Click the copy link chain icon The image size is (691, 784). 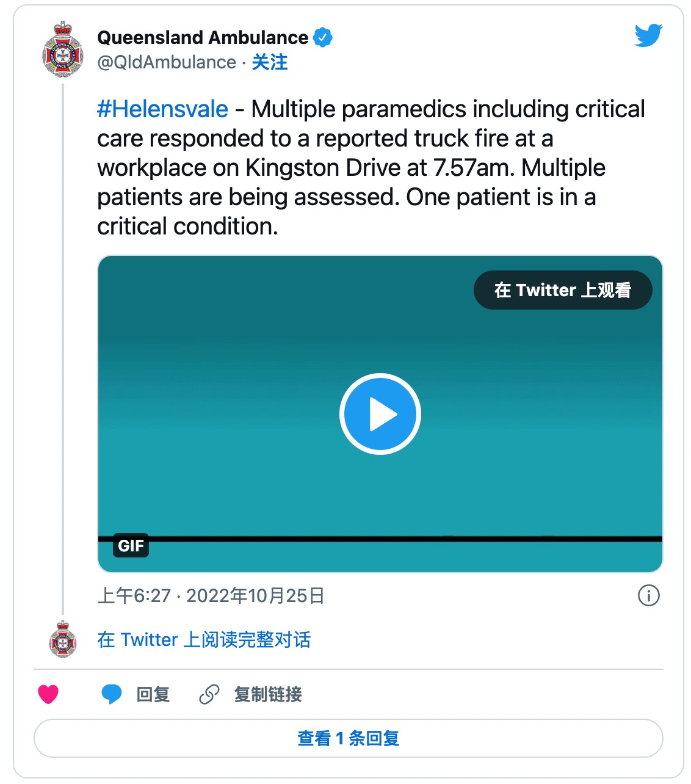209,694
